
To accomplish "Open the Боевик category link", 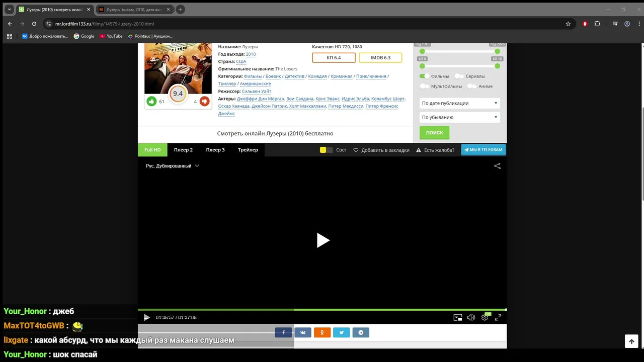I will pyautogui.click(x=273, y=76).
